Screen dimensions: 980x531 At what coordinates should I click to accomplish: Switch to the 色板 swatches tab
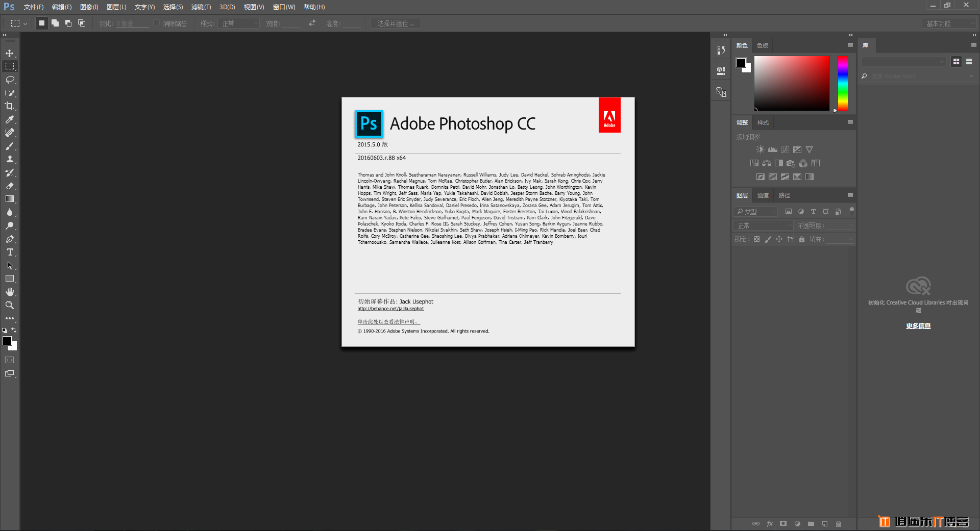click(x=763, y=45)
